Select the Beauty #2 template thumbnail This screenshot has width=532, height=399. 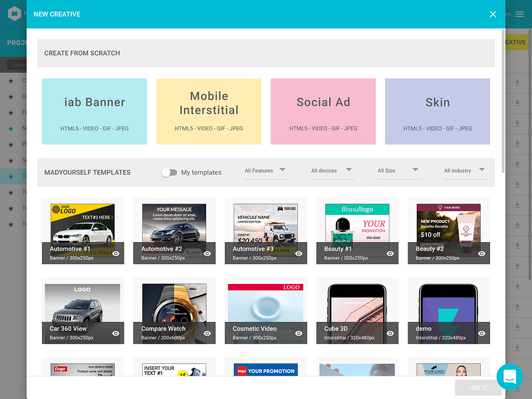tap(448, 231)
